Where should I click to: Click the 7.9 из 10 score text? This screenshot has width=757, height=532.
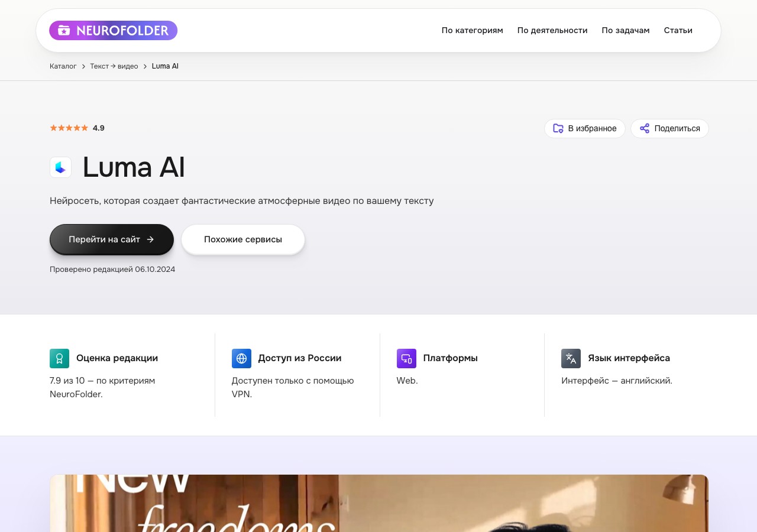[102, 387]
